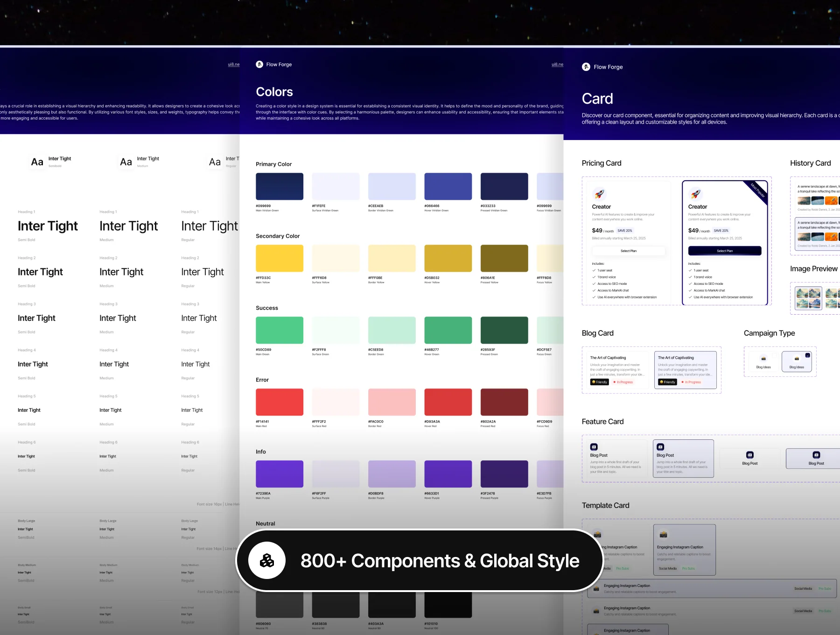
Task: Uncheck the checked box on selected Blog Ideas card
Action: coord(808,355)
